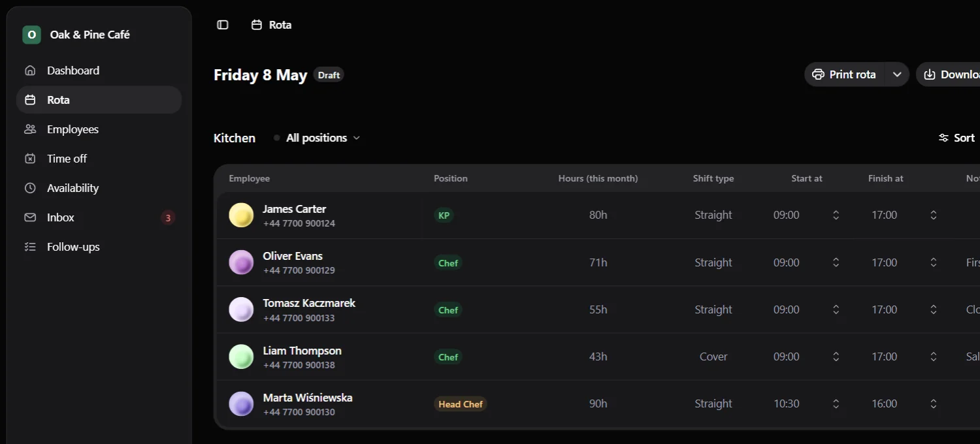Adjust Tomasz Kaczmarek's start time stepper
This screenshot has width=980, height=444.
[836, 309]
